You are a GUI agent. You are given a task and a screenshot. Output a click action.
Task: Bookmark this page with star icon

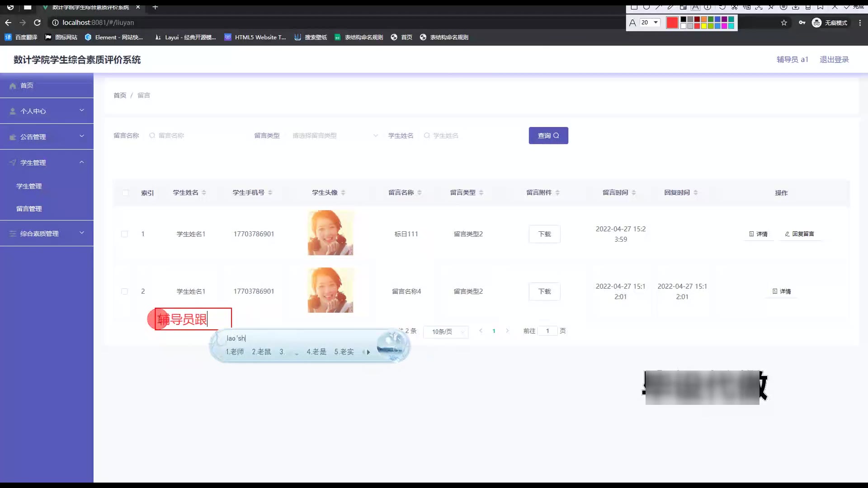pos(784,23)
